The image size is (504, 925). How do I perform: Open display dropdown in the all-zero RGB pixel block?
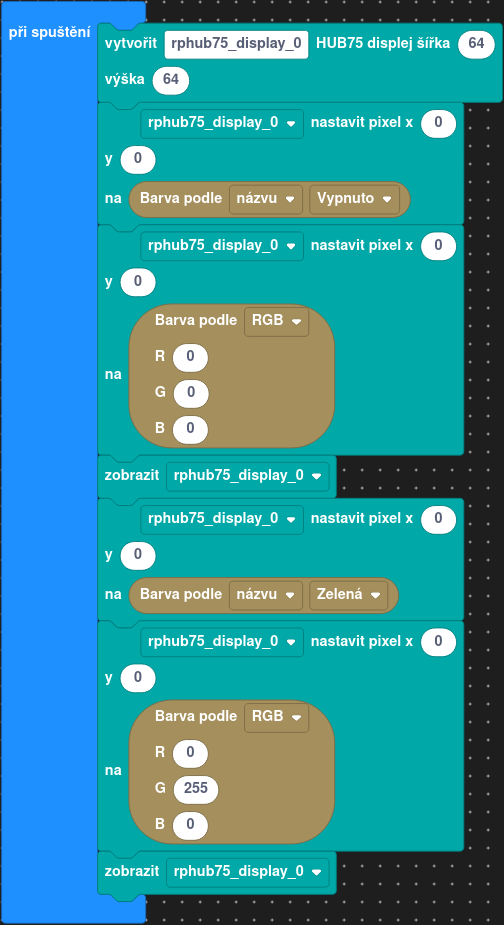[x=222, y=246]
